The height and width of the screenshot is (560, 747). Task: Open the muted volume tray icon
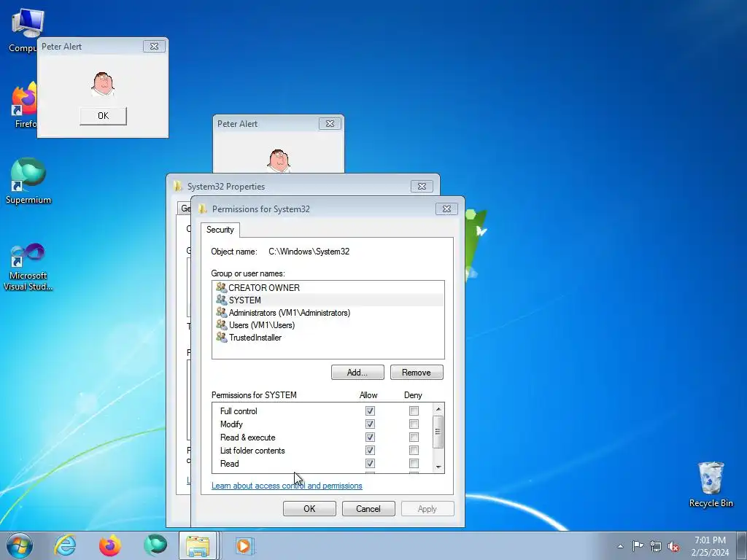point(673,546)
